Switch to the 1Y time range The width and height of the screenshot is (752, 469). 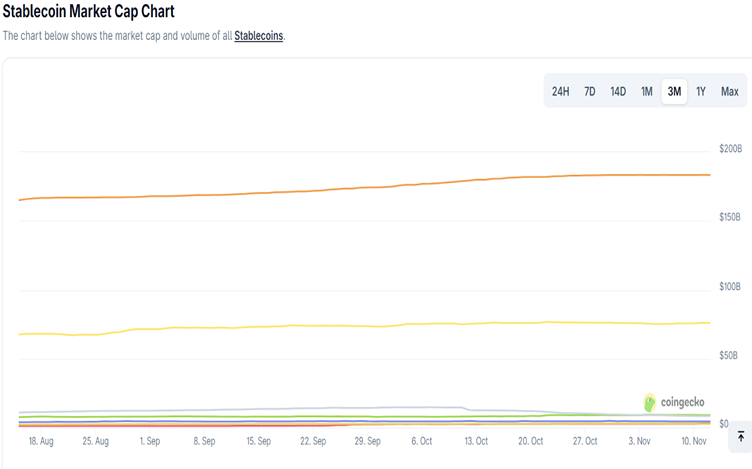(x=701, y=92)
